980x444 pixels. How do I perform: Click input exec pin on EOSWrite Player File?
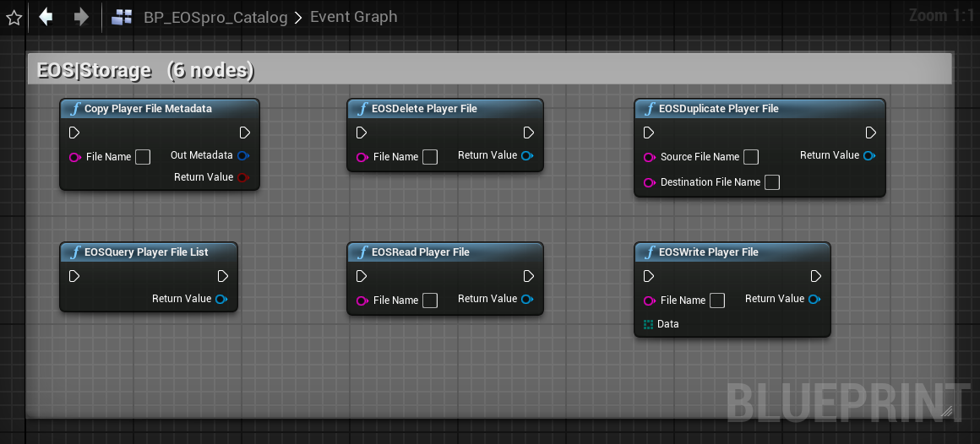coord(649,276)
